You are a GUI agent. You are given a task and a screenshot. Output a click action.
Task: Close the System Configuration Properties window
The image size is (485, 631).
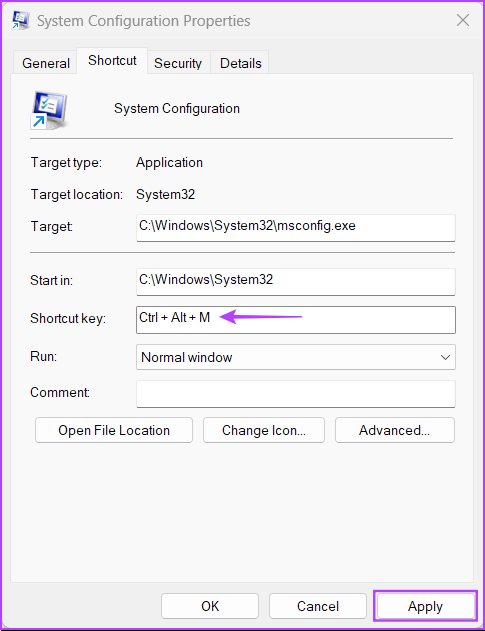pos(463,20)
